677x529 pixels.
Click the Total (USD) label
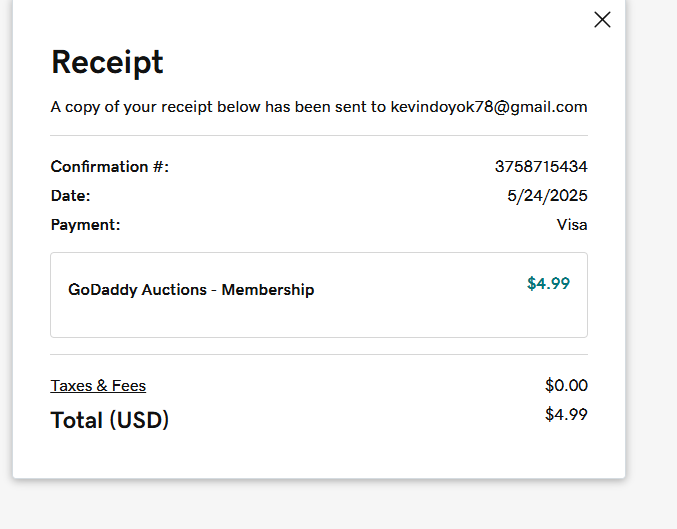tap(110, 420)
